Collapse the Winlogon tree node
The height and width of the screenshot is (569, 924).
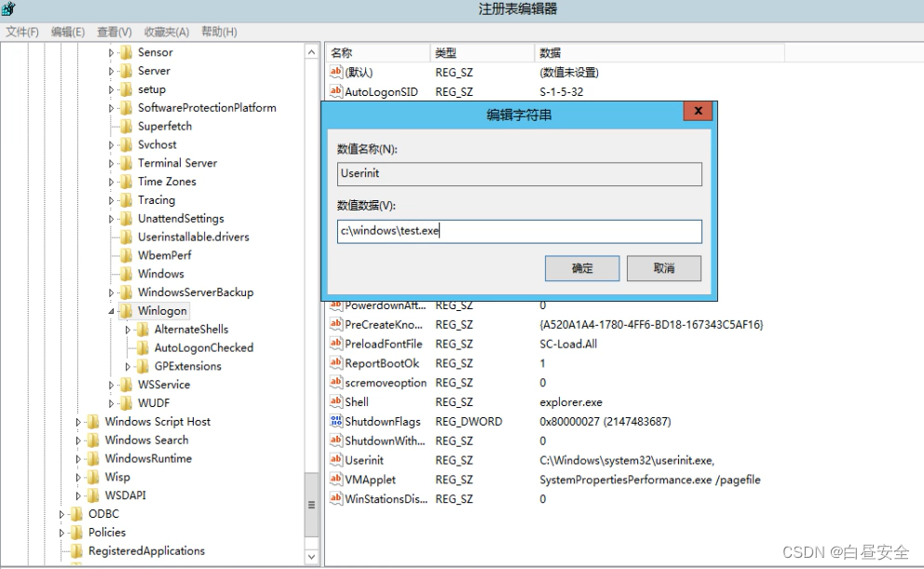(x=111, y=312)
